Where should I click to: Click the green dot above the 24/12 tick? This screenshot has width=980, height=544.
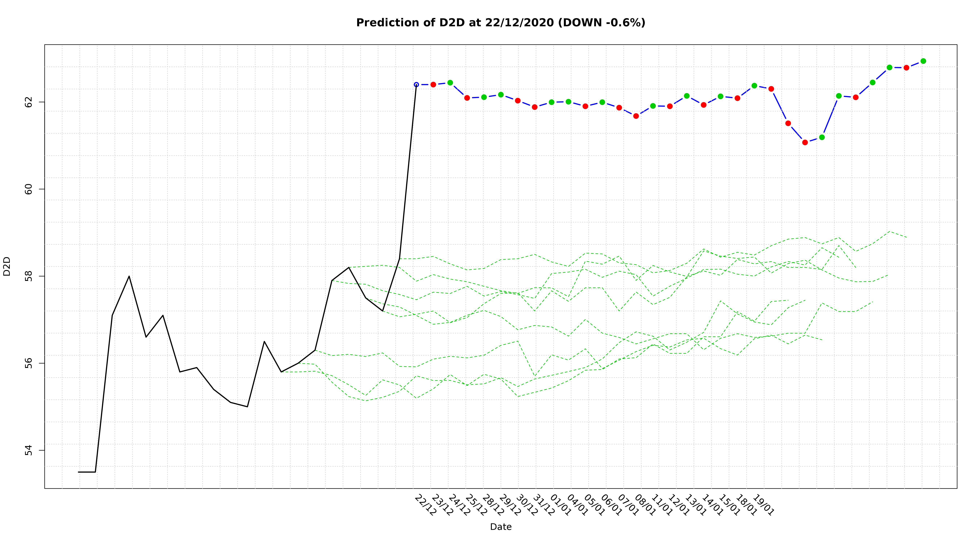(450, 83)
